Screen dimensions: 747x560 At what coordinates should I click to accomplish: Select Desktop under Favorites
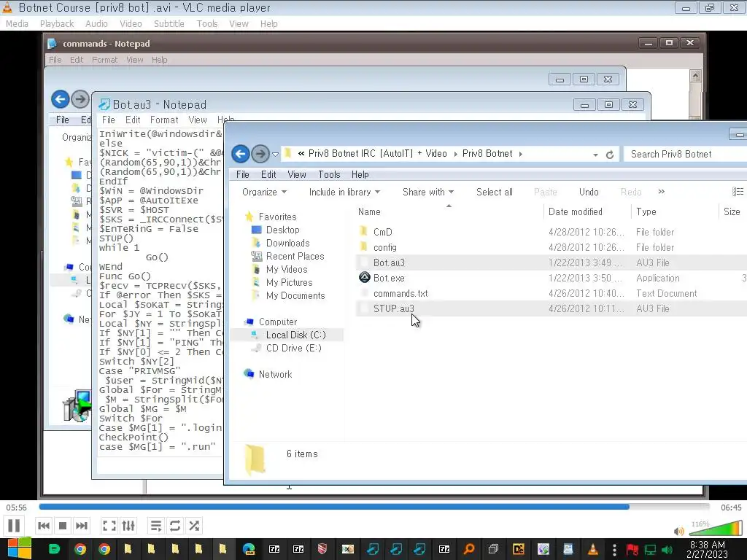click(282, 230)
